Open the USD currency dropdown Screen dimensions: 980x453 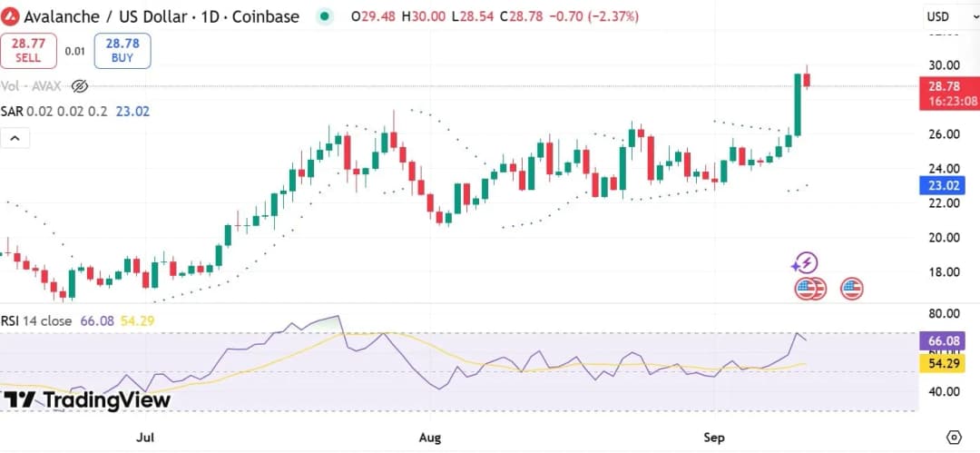point(946,17)
